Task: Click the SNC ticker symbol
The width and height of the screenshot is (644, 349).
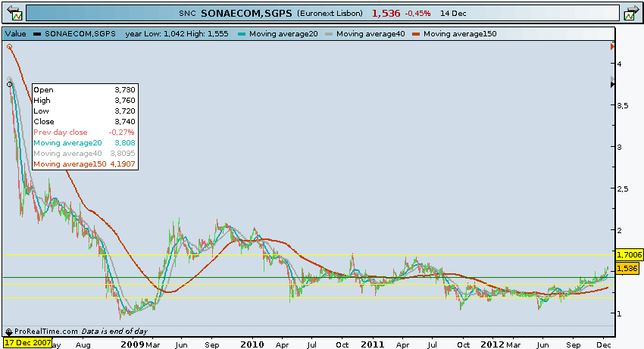Action: [x=187, y=13]
